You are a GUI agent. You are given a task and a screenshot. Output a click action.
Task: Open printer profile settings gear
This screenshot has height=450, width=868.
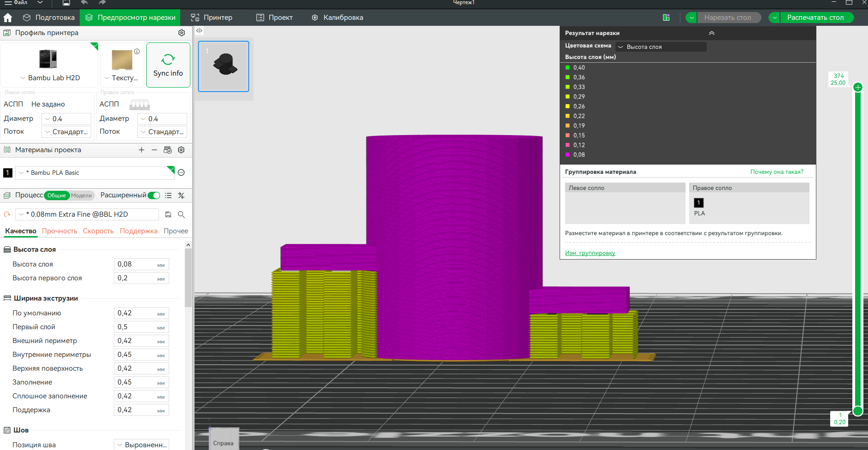click(x=182, y=33)
